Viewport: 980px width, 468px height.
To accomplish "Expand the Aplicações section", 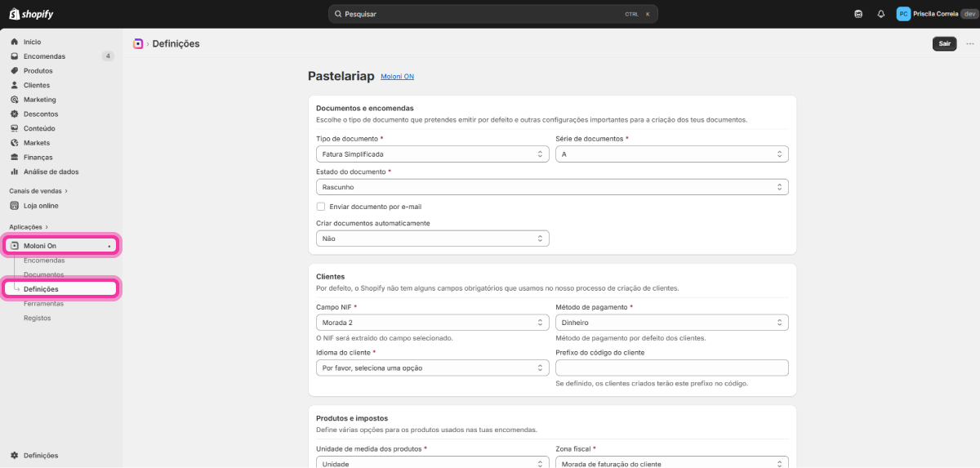I will pos(29,226).
